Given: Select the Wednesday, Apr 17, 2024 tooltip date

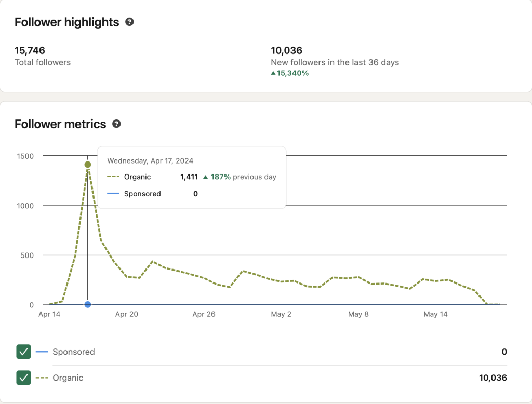Looking at the screenshot, I should (x=150, y=161).
